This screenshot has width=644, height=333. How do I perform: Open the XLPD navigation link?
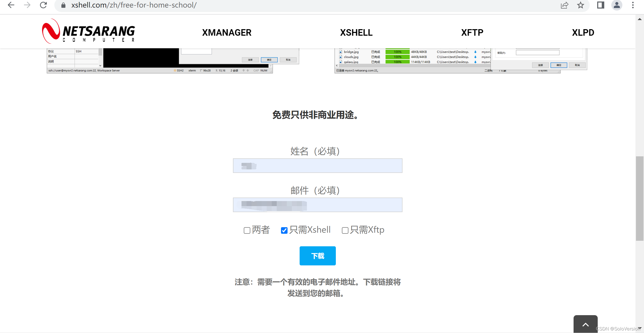[583, 32]
